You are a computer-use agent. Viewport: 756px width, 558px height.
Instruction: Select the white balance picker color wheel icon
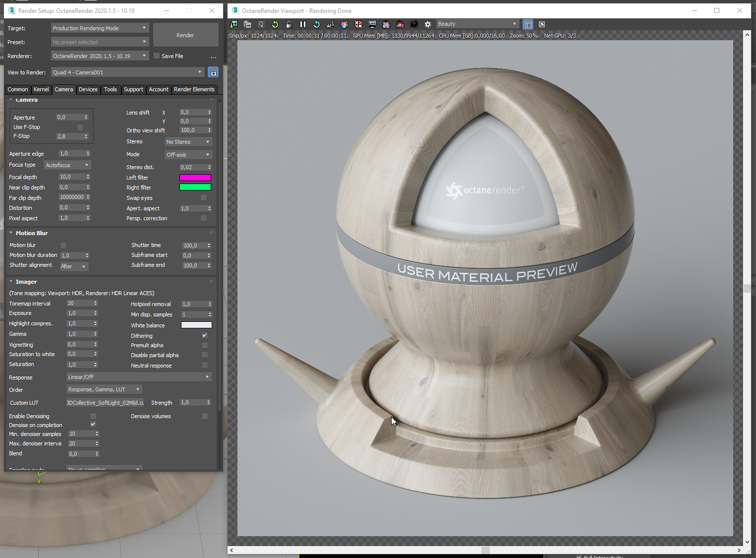[345, 24]
